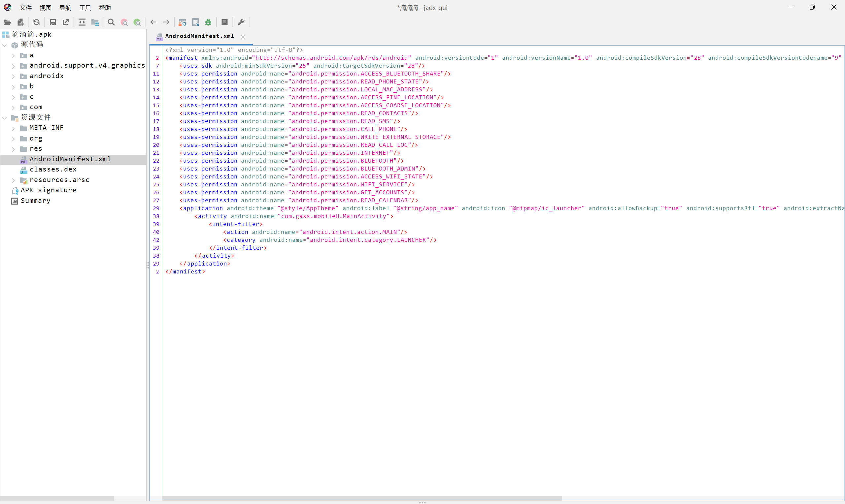Open the APK signature node

(x=48, y=190)
